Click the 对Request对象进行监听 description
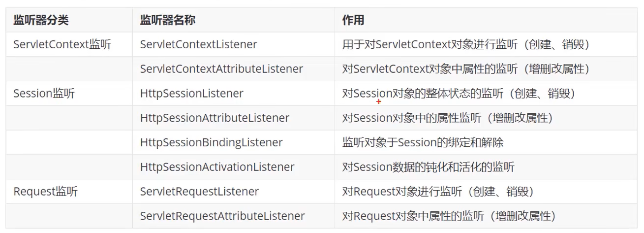Image resolution: width=644 pixels, height=233 pixels. click(437, 192)
